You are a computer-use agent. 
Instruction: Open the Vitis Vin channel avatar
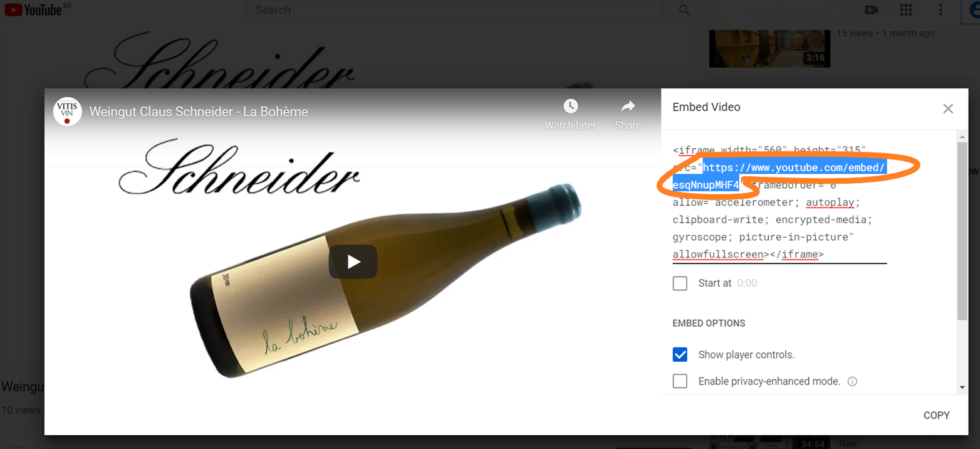(67, 112)
